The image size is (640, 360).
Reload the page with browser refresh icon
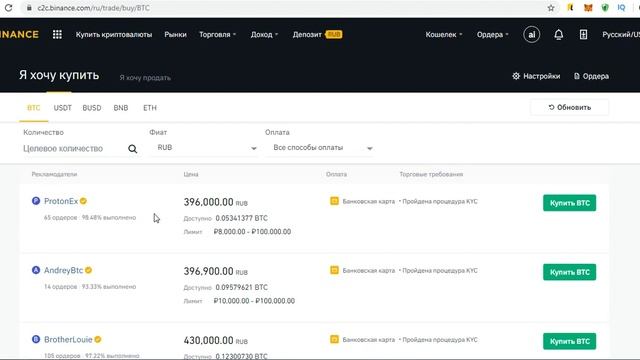pos(8,8)
